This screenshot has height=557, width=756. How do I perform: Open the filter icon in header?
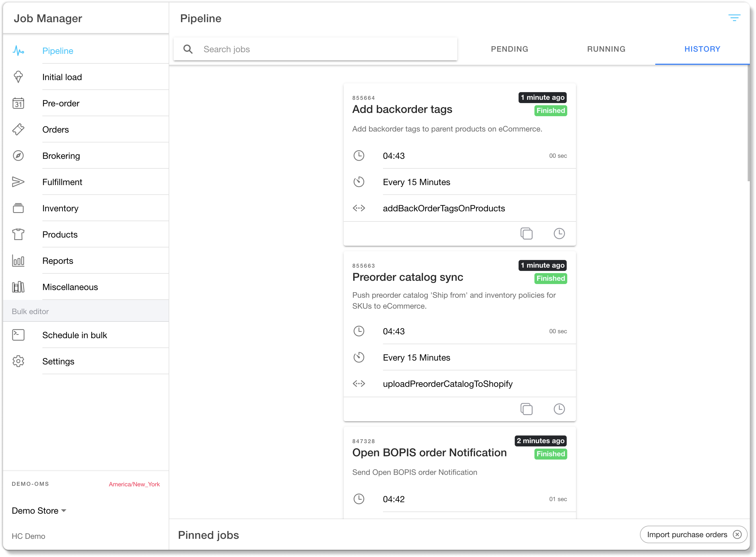pyautogui.click(x=734, y=18)
